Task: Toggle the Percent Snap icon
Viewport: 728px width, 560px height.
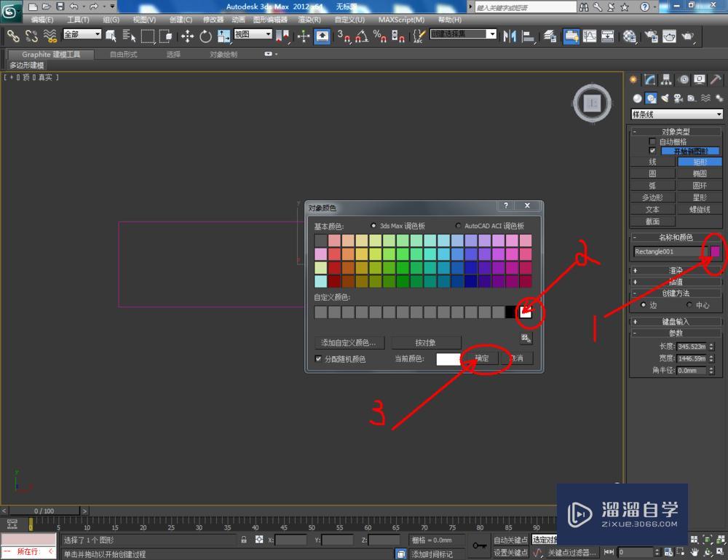Action: [x=380, y=36]
